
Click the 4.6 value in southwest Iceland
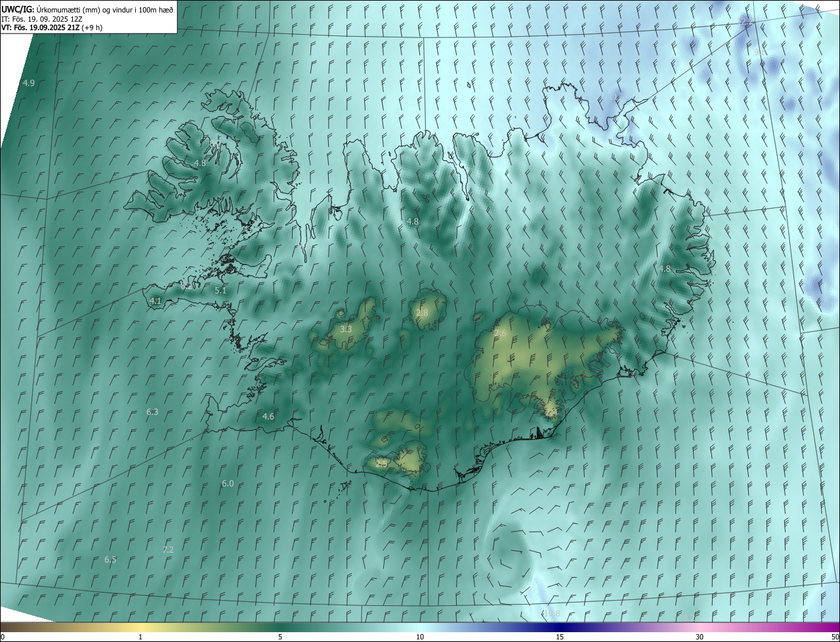(268, 417)
